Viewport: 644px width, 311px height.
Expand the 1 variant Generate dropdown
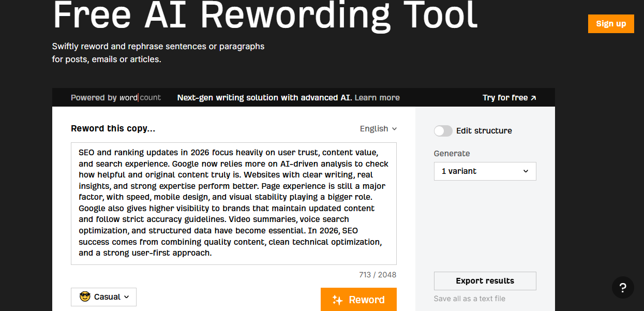pyautogui.click(x=485, y=171)
